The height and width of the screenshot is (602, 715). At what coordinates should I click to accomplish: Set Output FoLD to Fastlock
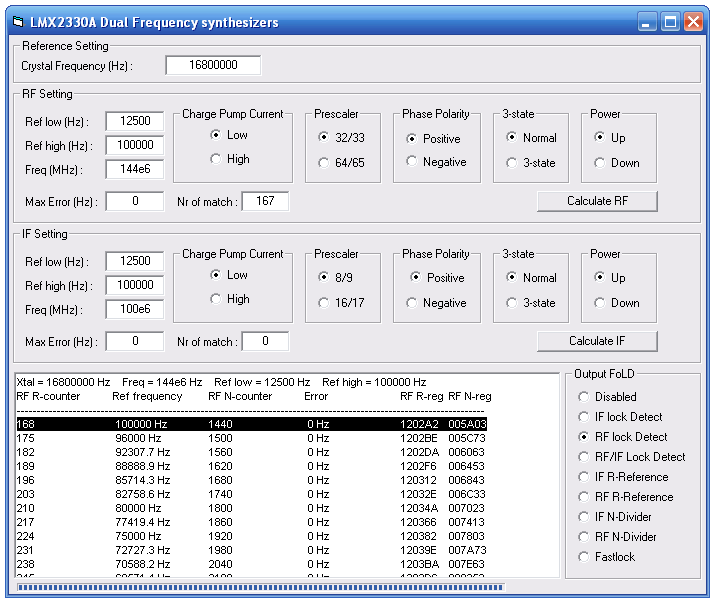click(607, 557)
